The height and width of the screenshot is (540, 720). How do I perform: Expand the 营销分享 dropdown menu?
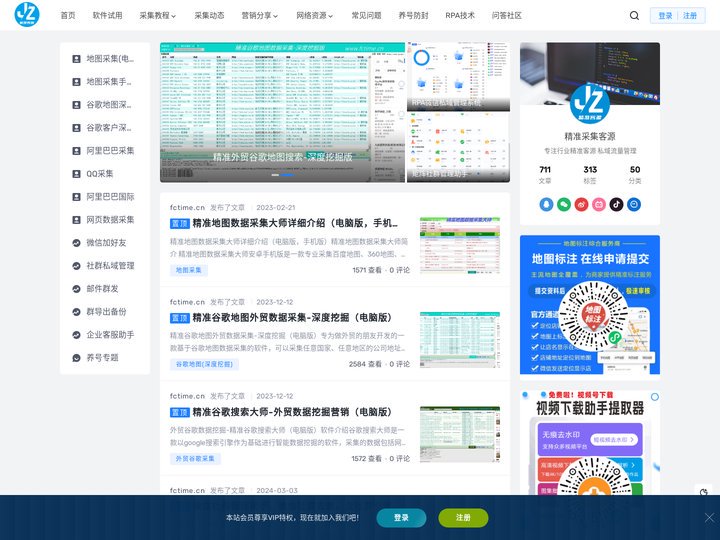click(259, 15)
